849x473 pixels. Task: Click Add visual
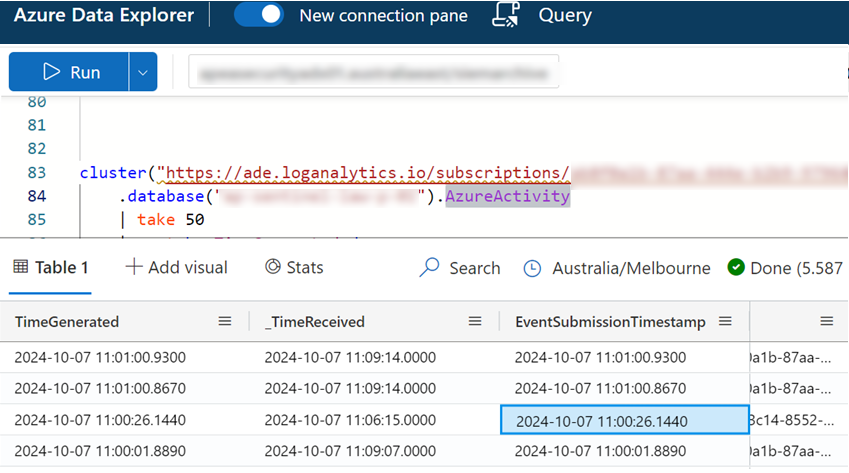point(177,267)
